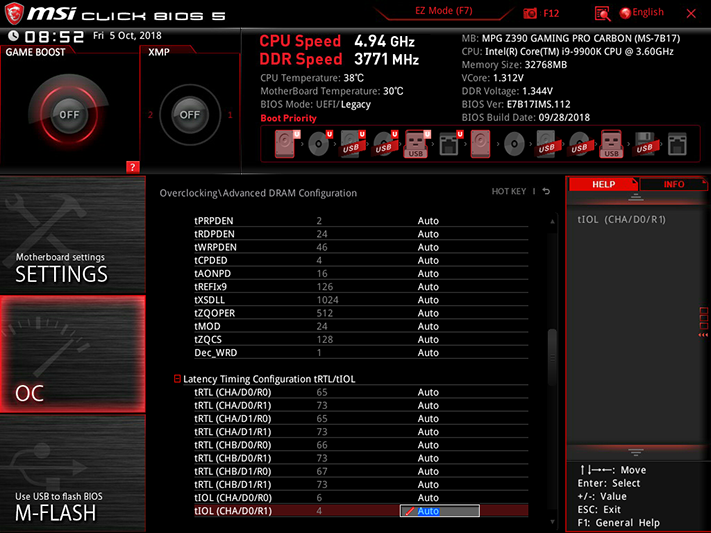The height and width of the screenshot is (533, 711).
Task: Click the back arrow next to HOT KEY
Action: pos(546,191)
